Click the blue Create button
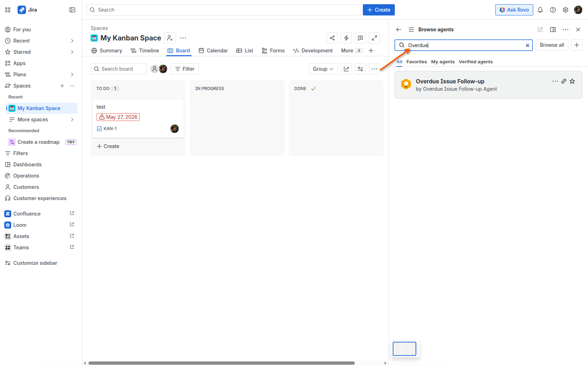Image resolution: width=588 pixels, height=365 pixels. [379, 10]
